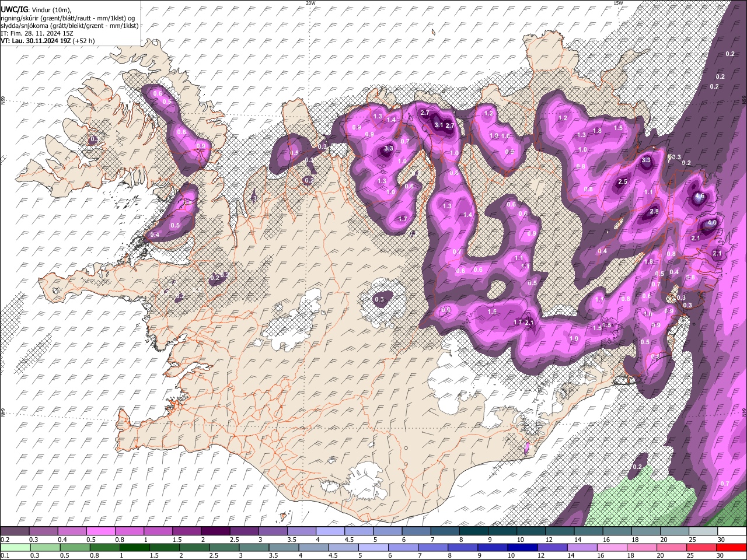Click the 'UWC/IG: Vindur (10m)' title text
Viewport: 747px width, 560px height.
(x=36, y=10)
